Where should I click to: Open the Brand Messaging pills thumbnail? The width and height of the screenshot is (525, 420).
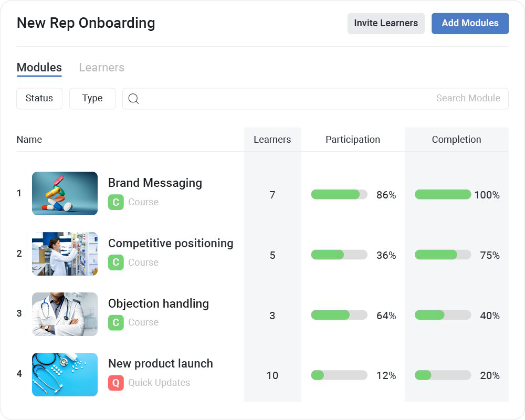(x=65, y=193)
